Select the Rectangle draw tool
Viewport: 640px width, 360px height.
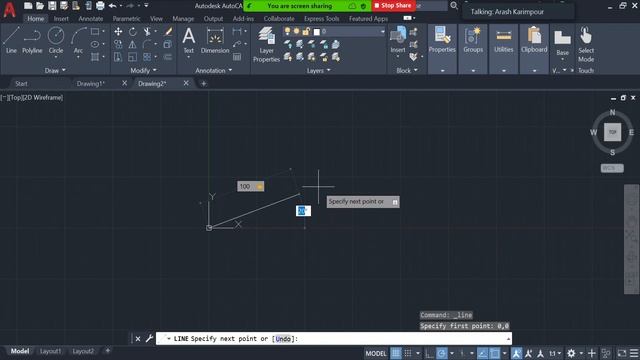coord(95,31)
